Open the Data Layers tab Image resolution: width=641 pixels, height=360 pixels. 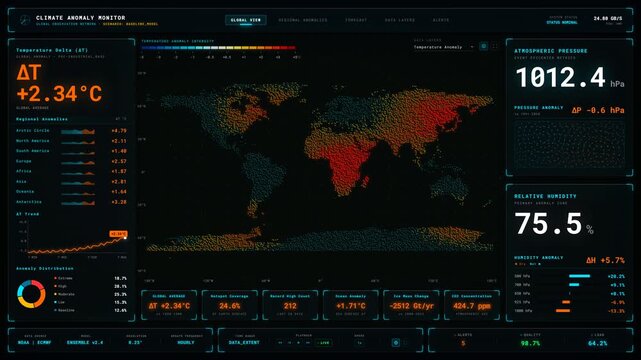click(400, 20)
